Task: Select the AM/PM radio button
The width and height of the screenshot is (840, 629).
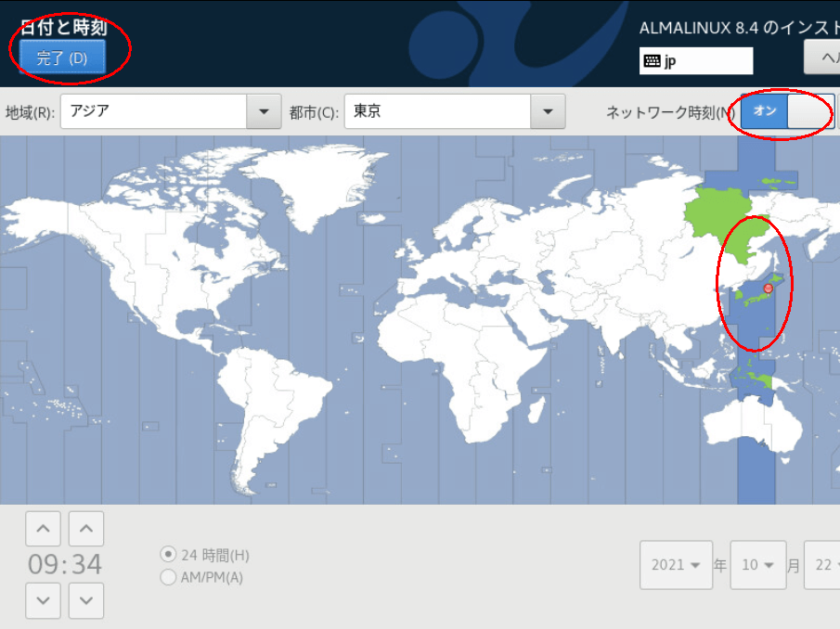Action: pos(168,577)
